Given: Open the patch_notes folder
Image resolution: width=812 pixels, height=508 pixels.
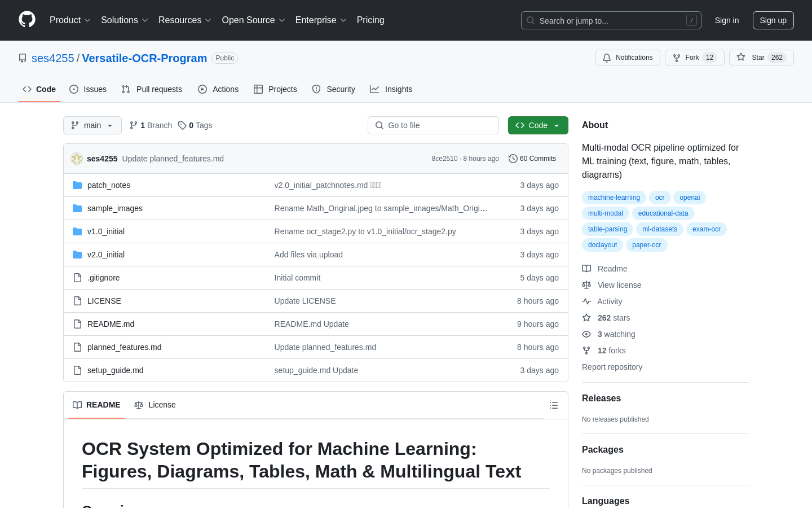Looking at the screenshot, I should [109, 185].
